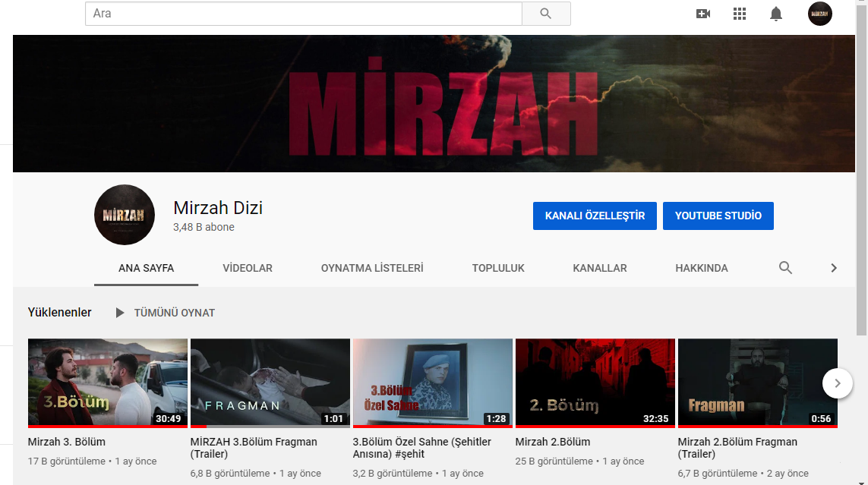This screenshot has width=868, height=485.
Task: Open YOUTUBE STUDIO button
Action: pos(718,216)
